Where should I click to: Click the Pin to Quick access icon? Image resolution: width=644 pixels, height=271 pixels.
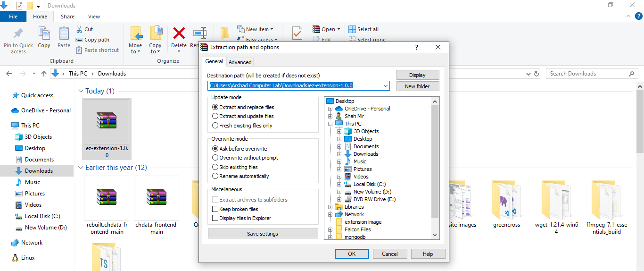coord(18,34)
